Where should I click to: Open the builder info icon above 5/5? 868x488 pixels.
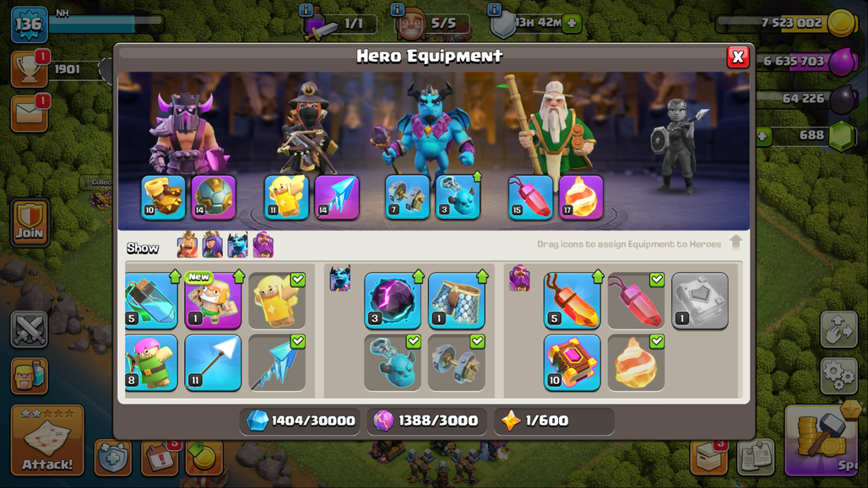(x=397, y=9)
